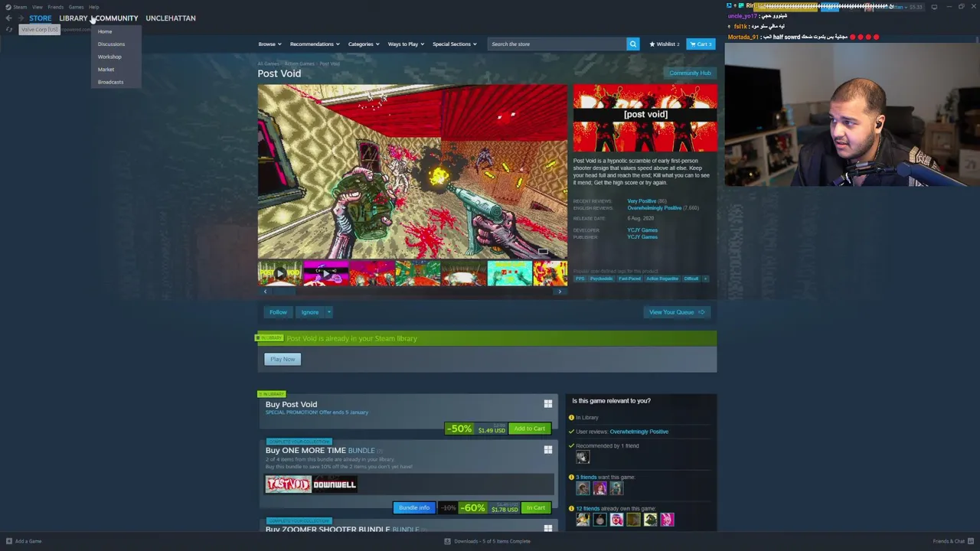
Task: Expand the Browse store menu
Action: 269,44
